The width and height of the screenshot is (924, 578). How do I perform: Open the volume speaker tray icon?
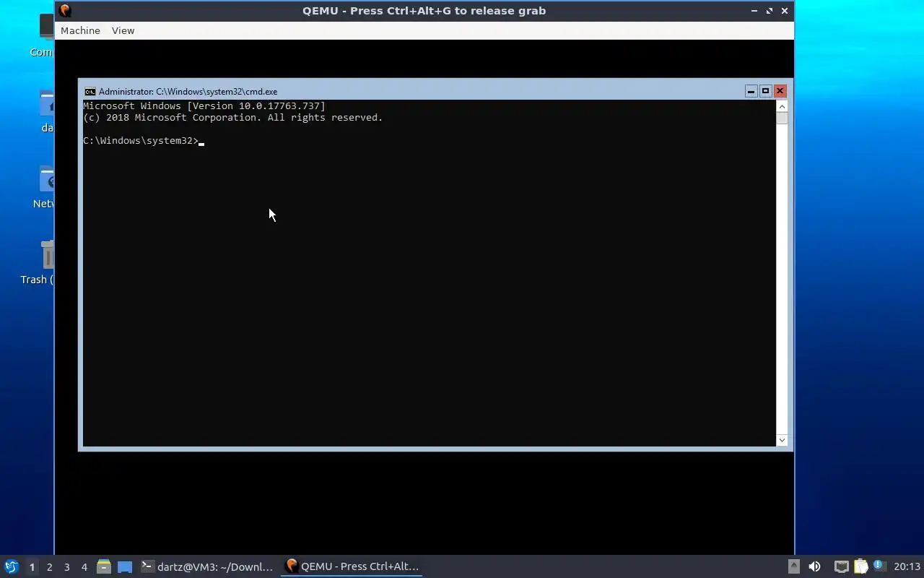pos(814,566)
